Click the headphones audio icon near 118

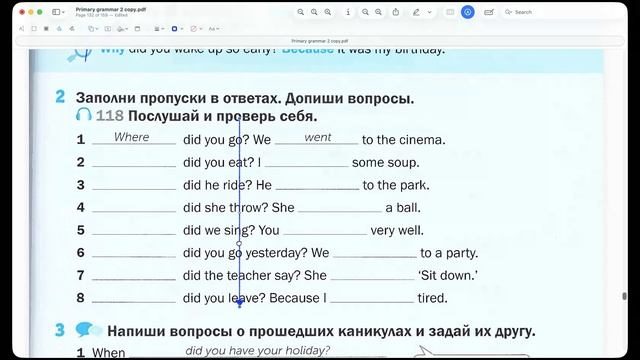click(x=83, y=114)
